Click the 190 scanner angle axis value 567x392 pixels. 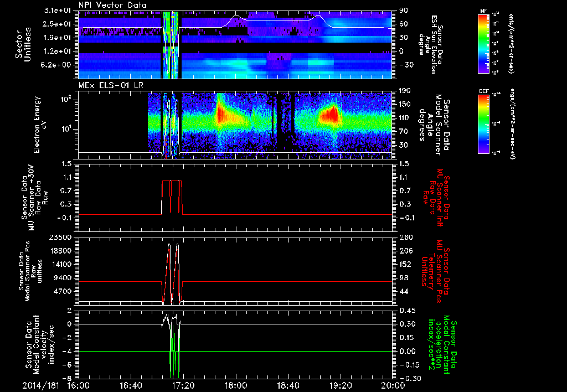(405, 91)
